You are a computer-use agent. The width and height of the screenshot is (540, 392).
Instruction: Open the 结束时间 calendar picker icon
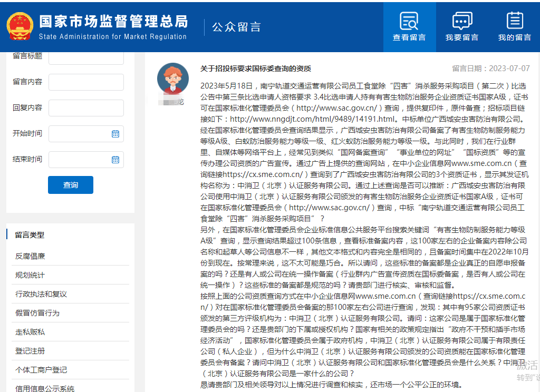[115, 160]
